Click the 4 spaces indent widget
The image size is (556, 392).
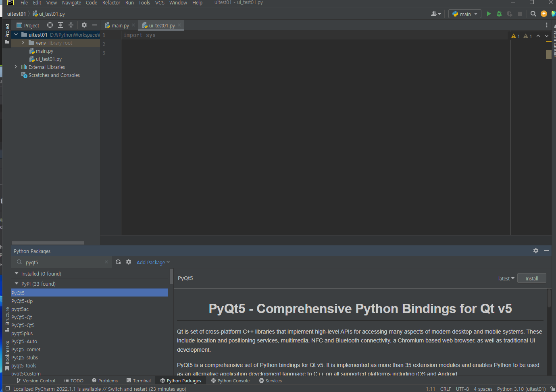click(x=483, y=389)
